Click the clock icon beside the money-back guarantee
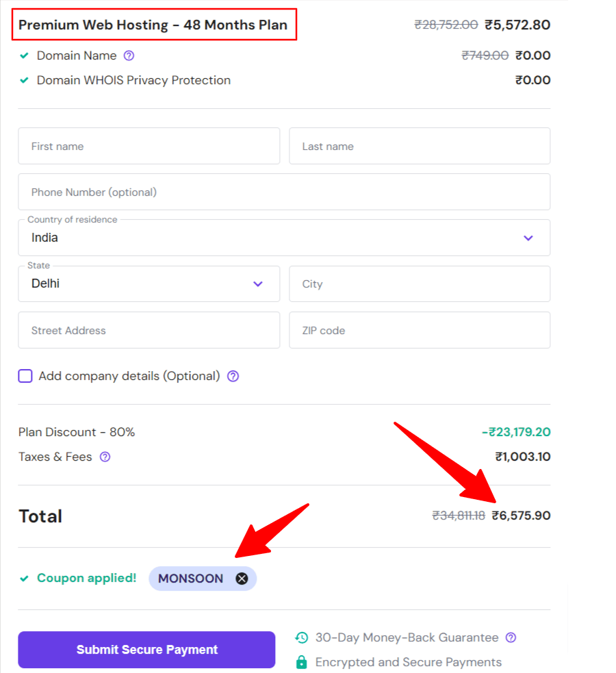This screenshot has height=673, width=616. click(301, 637)
